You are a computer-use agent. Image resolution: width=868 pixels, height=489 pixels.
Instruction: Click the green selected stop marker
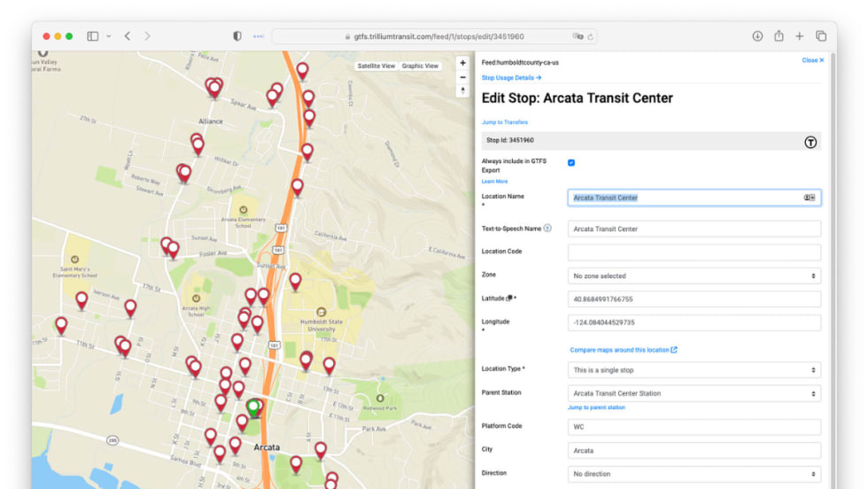[x=253, y=407]
